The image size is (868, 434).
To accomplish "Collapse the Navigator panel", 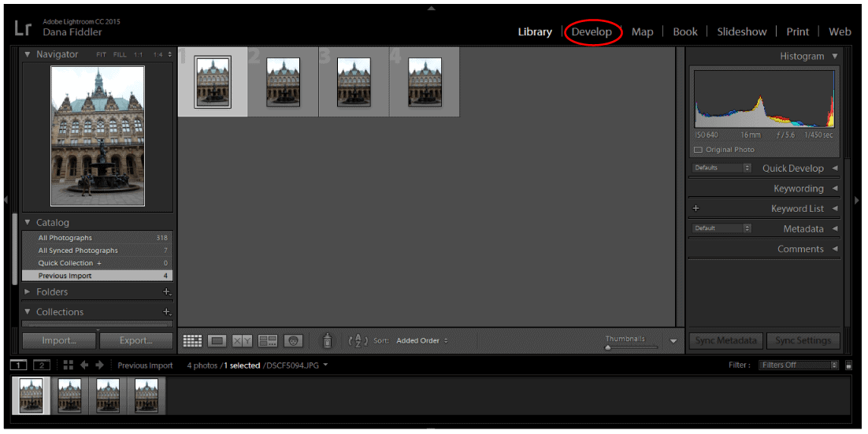I will [x=27, y=54].
